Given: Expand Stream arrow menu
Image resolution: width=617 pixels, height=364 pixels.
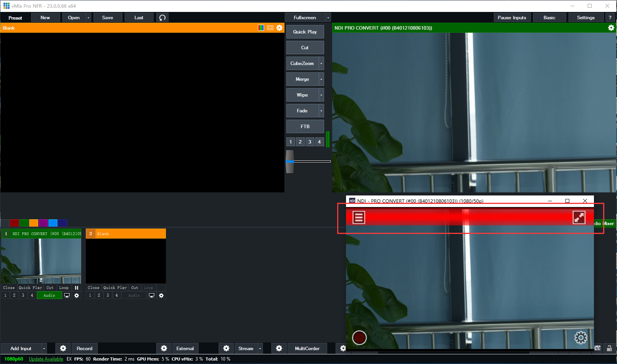Looking at the screenshot, I should (x=260, y=348).
